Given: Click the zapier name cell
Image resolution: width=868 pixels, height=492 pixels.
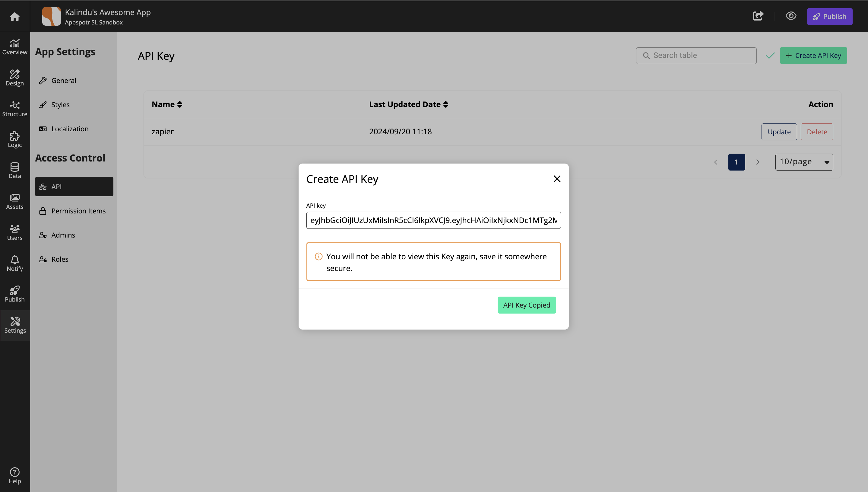Looking at the screenshot, I should click(x=162, y=131).
